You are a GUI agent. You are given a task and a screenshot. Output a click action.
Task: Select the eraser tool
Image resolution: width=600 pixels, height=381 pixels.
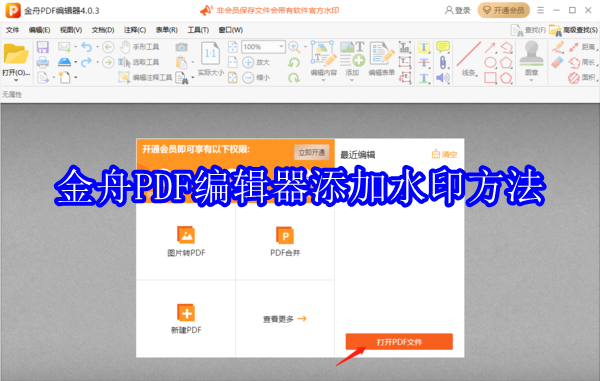558,62
